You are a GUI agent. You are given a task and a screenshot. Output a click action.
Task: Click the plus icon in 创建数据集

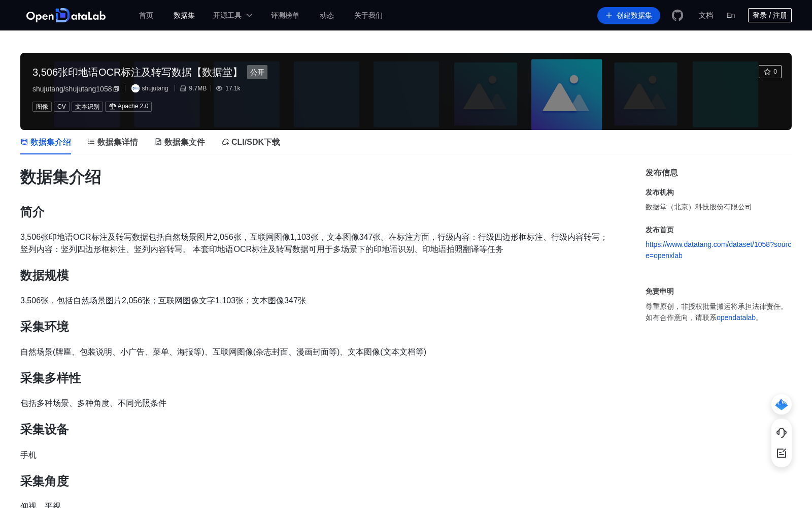click(609, 15)
